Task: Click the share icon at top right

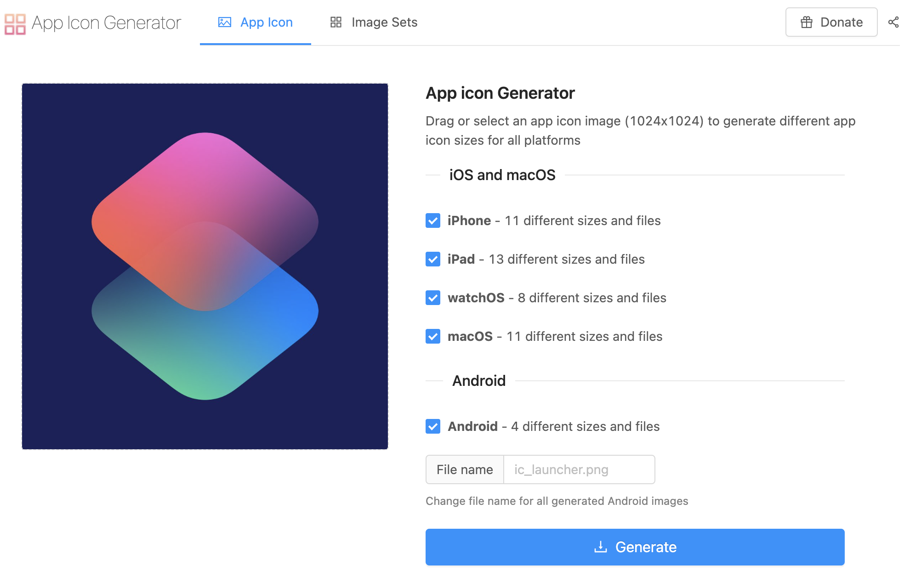Action: [893, 22]
